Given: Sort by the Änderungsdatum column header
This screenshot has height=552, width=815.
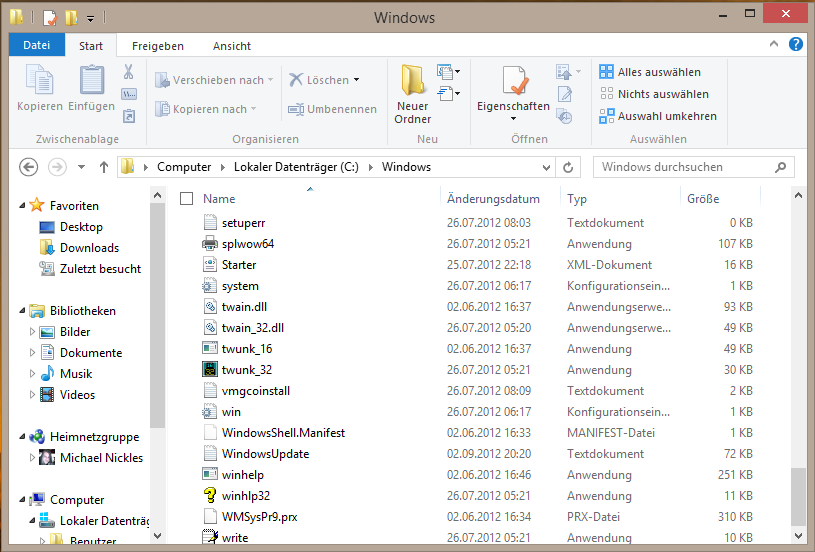Looking at the screenshot, I should (493, 199).
